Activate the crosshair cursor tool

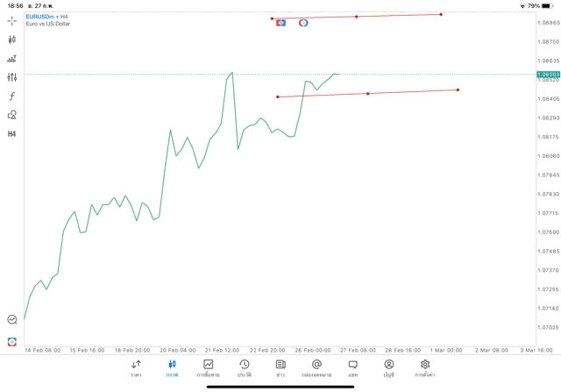coord(12,20)
